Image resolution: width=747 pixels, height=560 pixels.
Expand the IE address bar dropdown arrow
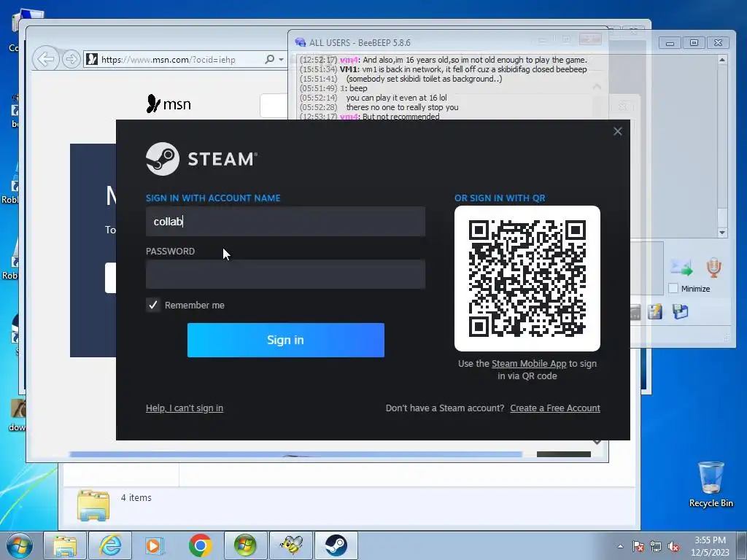point(281,60)
